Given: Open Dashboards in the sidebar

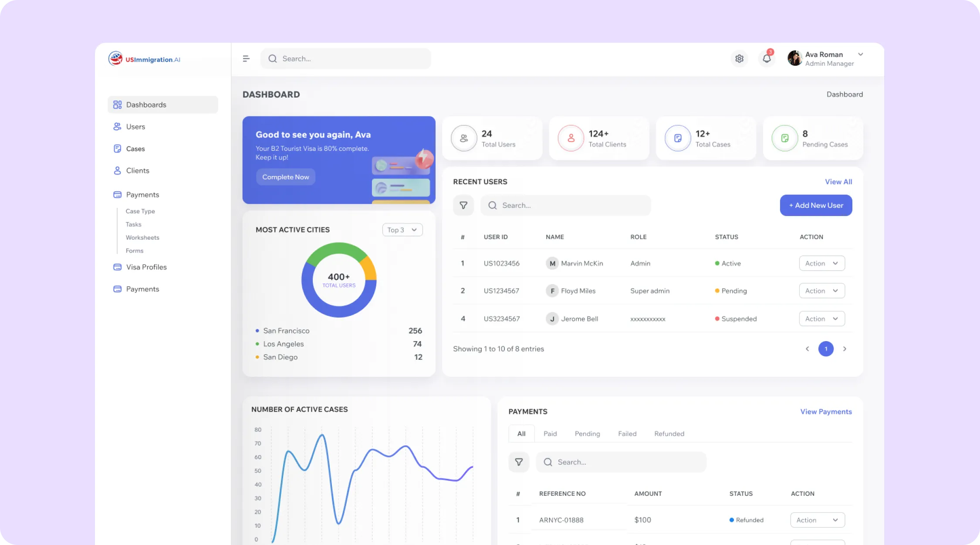Looking at the screenshot, I should 162,105.
